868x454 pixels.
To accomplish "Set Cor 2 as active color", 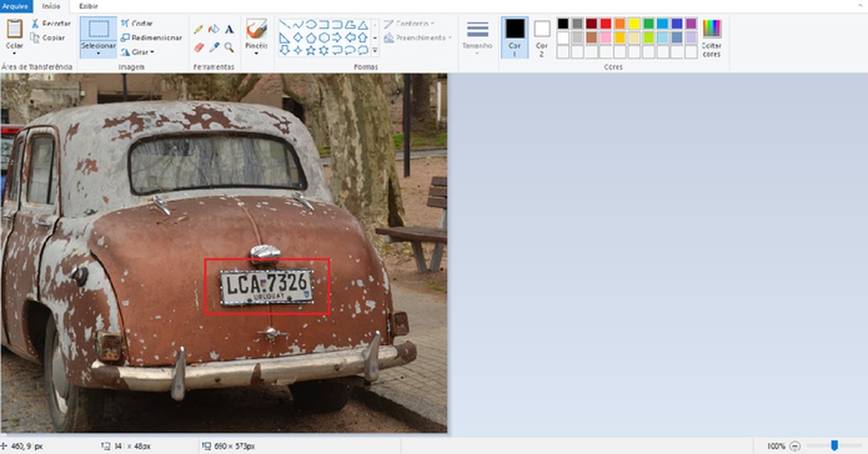I will [x=542, y=35].
